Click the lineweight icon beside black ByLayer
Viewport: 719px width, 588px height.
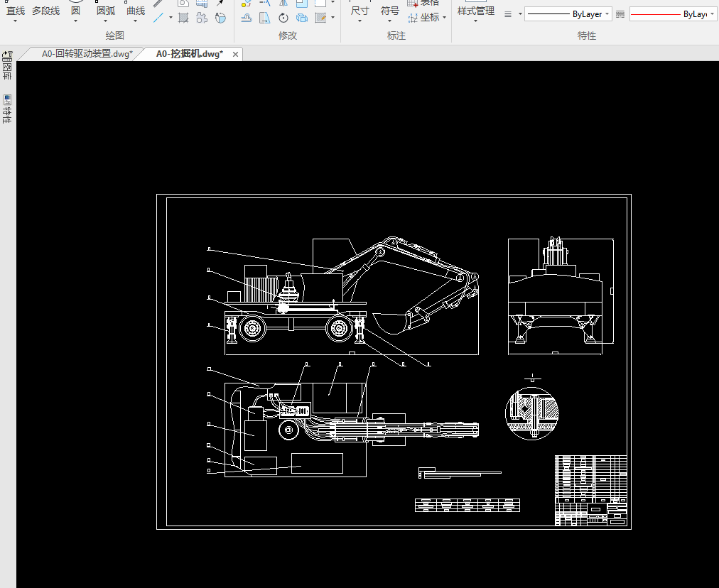pyautogui.click(x=508, y=14)
